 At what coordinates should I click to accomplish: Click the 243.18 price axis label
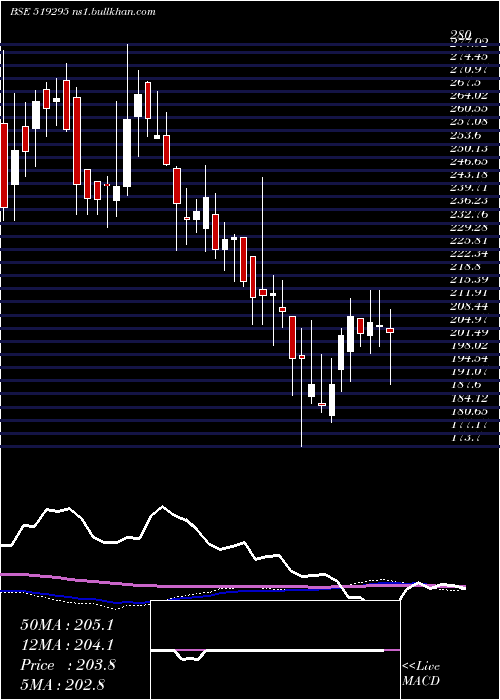pyautogui.click(x=469, y=175)
